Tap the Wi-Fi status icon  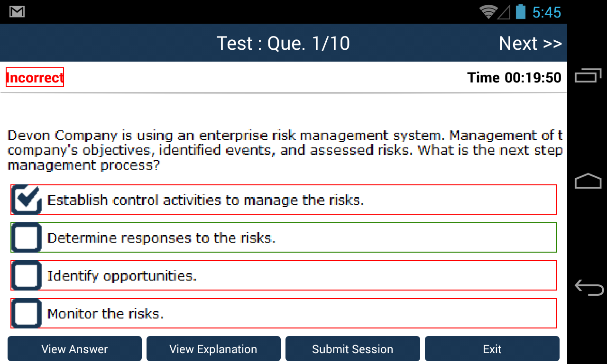coord(488,12)
